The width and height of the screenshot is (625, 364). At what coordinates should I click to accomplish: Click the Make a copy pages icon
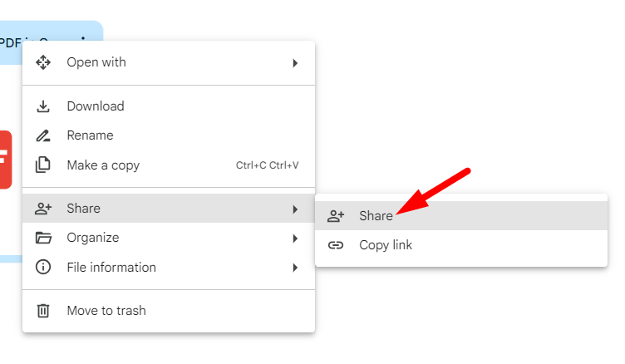click(x=43, y=165)
